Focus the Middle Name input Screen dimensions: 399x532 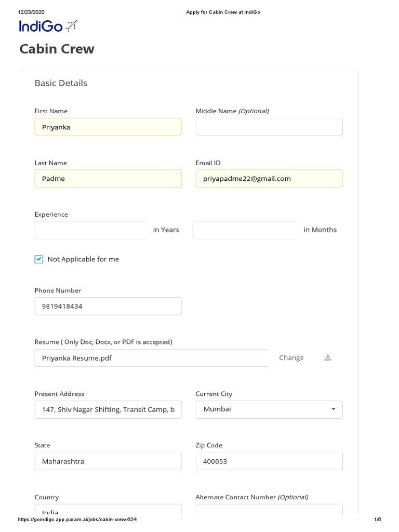pos(269,127)
